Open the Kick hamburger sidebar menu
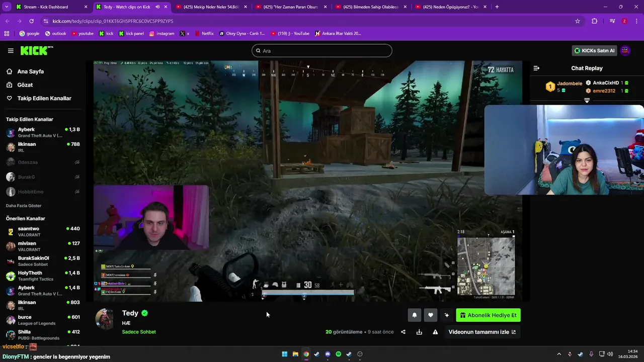The image size is (644, 362). click(11, 51)
